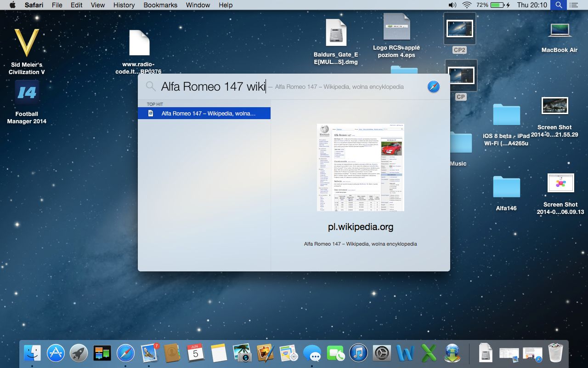Open the View menu
This screenshot has width=588, height=368.
coord(97,5)
